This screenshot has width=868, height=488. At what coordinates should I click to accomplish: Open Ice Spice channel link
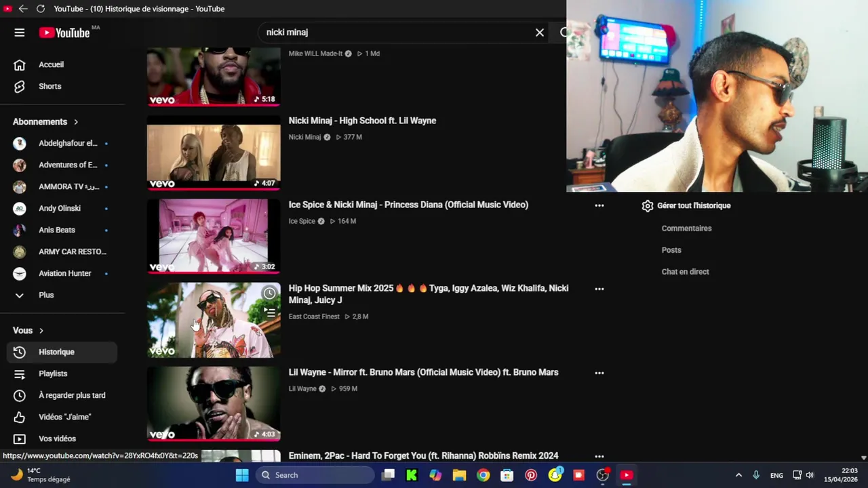click(x=302, y=221)
